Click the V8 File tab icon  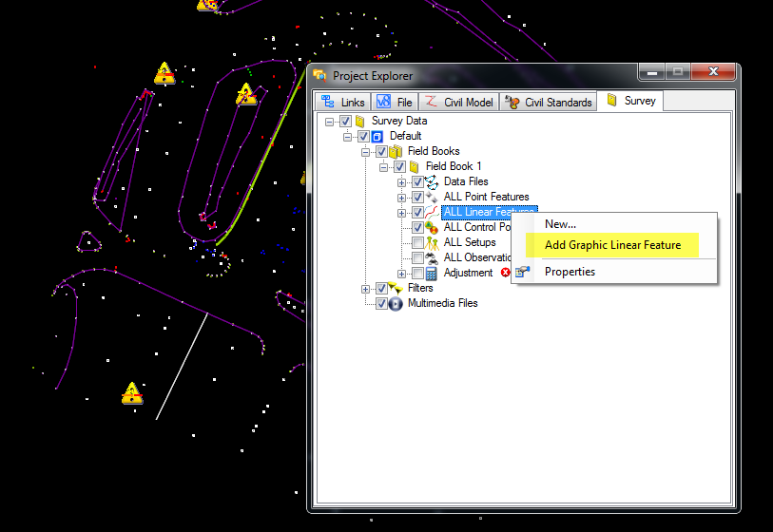383,102
